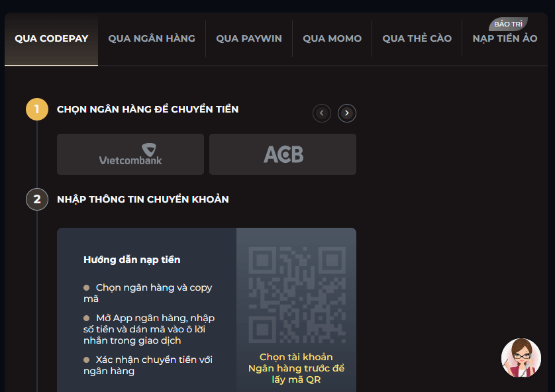Click the step 2 circle marker
Image resolution: width=555 pixels, height=392 pixels.
(x=37, y=199)
